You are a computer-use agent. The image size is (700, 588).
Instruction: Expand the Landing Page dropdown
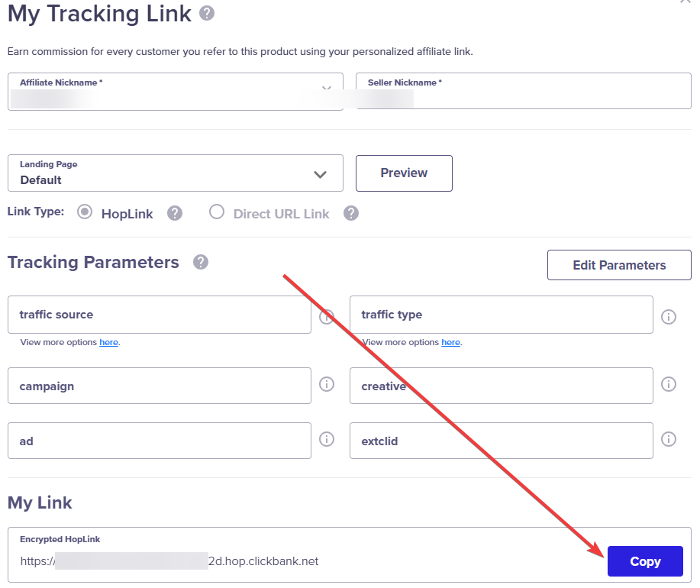tap(176, 173)
